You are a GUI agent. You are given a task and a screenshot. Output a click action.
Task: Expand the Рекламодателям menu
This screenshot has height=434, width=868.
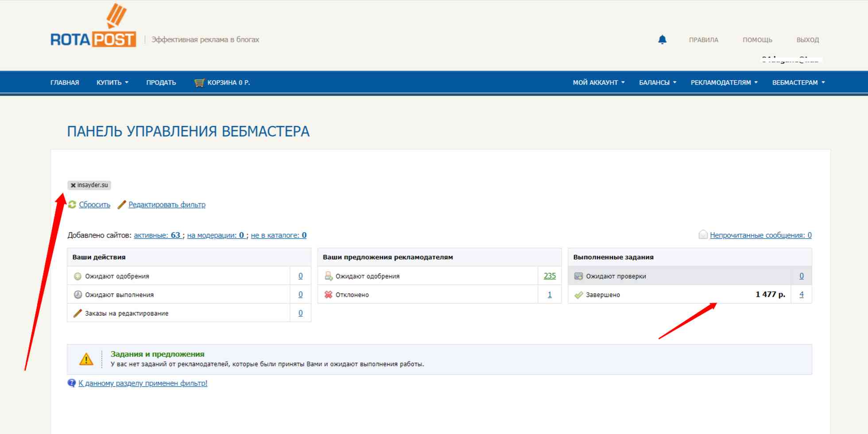[724, 83]
